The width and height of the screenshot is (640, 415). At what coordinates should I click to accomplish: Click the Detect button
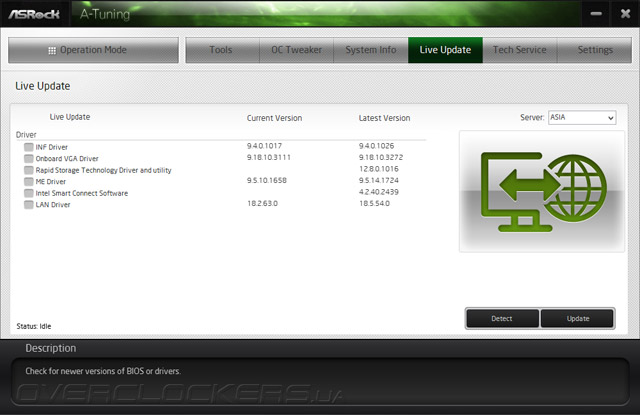click(502, 318)
